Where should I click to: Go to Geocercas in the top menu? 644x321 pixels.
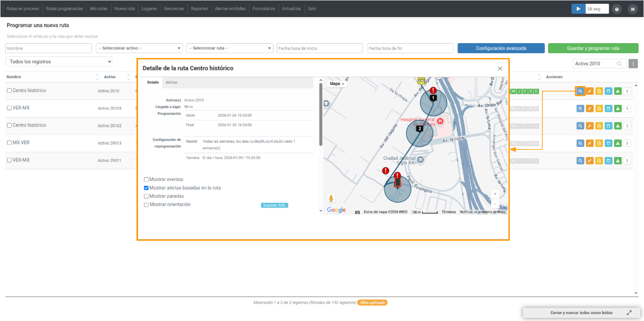[175, 9]
